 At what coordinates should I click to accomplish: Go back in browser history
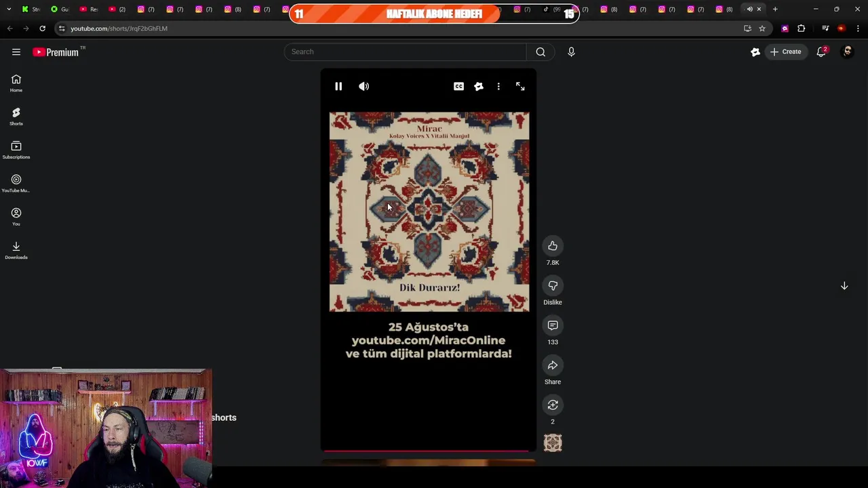point(9,28)
